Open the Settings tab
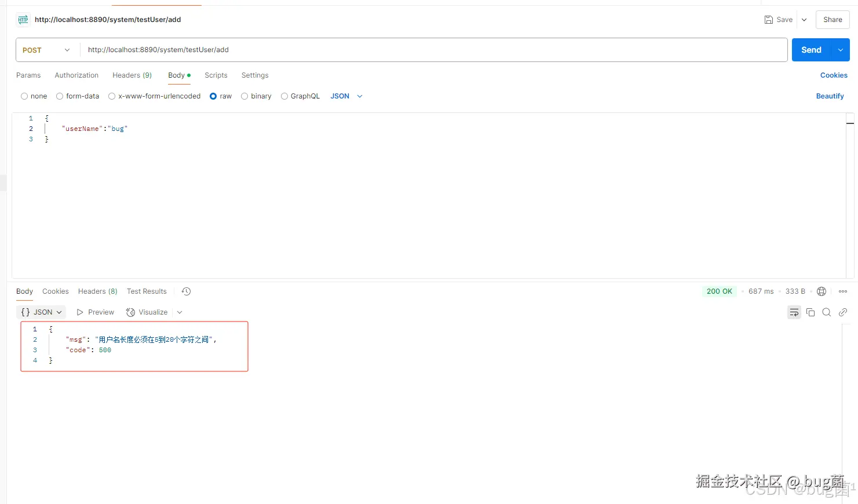 click(255, 75)
